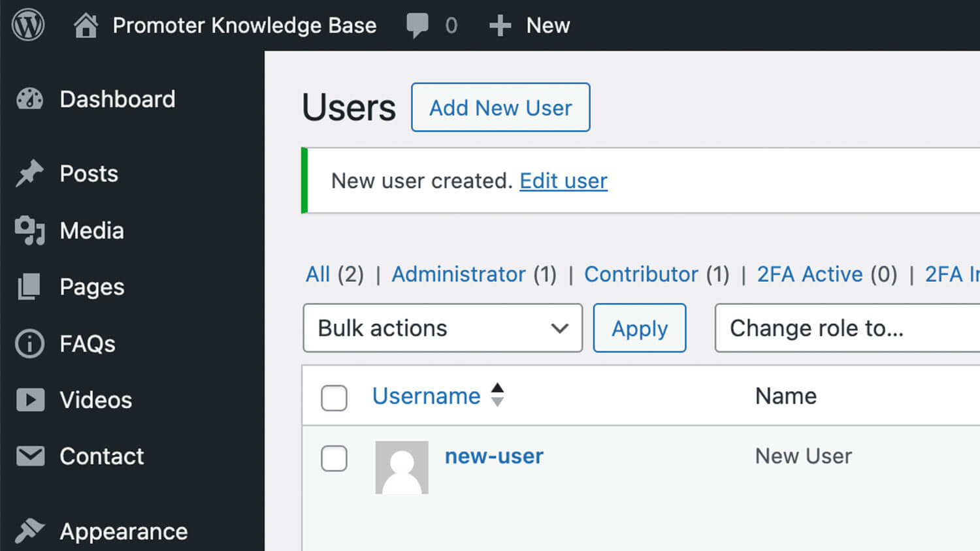
Task: Filter users by Administrator role
Action: pos(458,274)
